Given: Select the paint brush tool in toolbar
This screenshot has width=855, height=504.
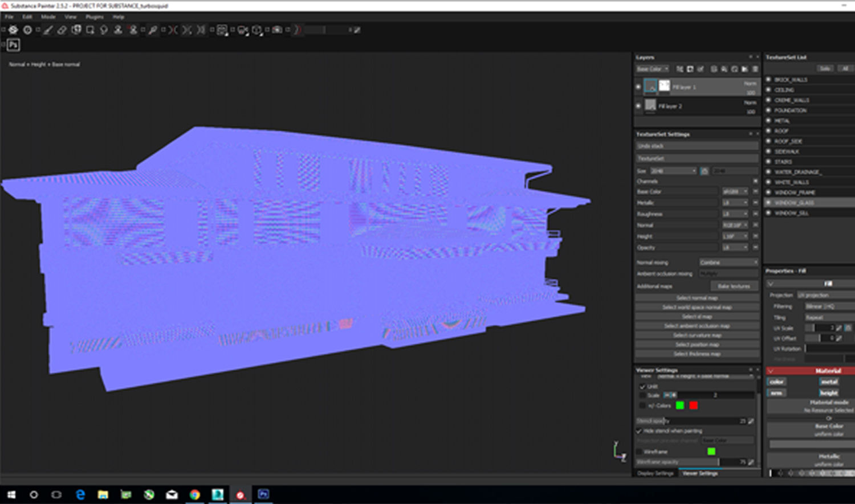Looking at the screenshot, I should (48, 30).
